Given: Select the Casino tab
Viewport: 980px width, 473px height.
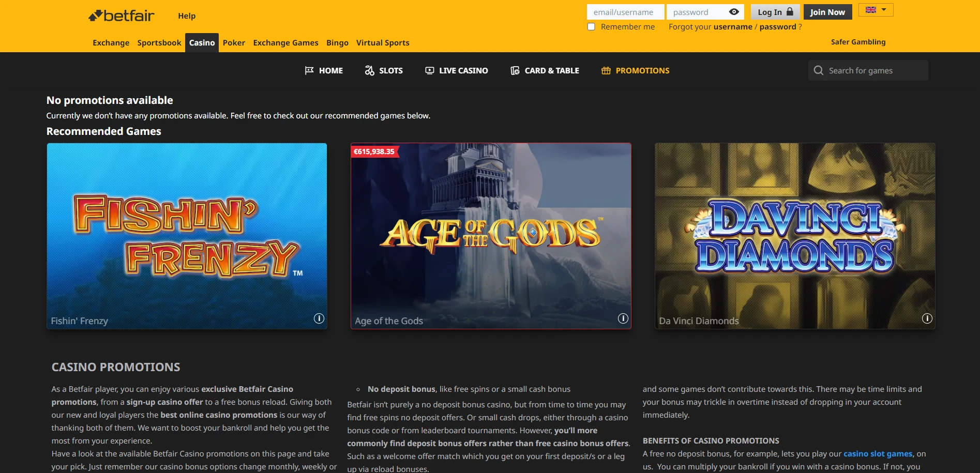Looking at the screenshot, I should coord(202,43).
